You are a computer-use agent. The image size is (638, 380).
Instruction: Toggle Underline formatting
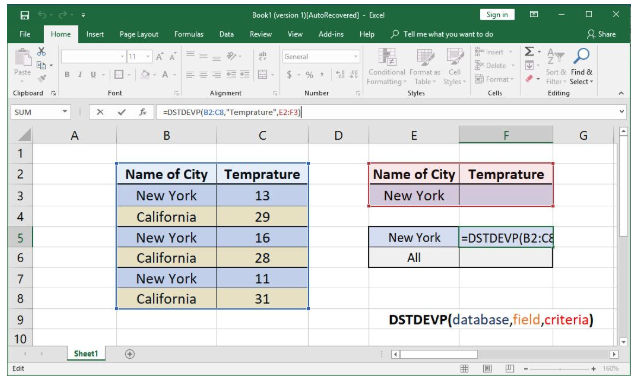pyautogui.click(x=93, y=74)
